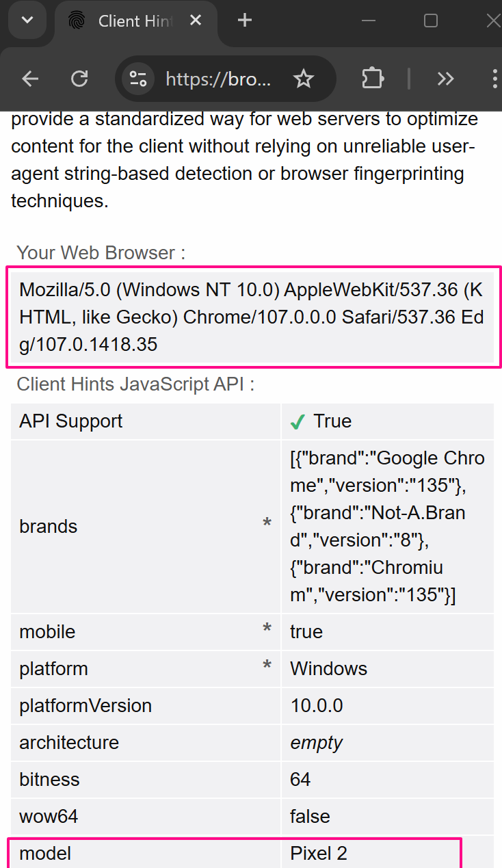Screen dimensions: 502x868
Task: Navigate back using the arrow icon
Action: [x=29, y=79]
